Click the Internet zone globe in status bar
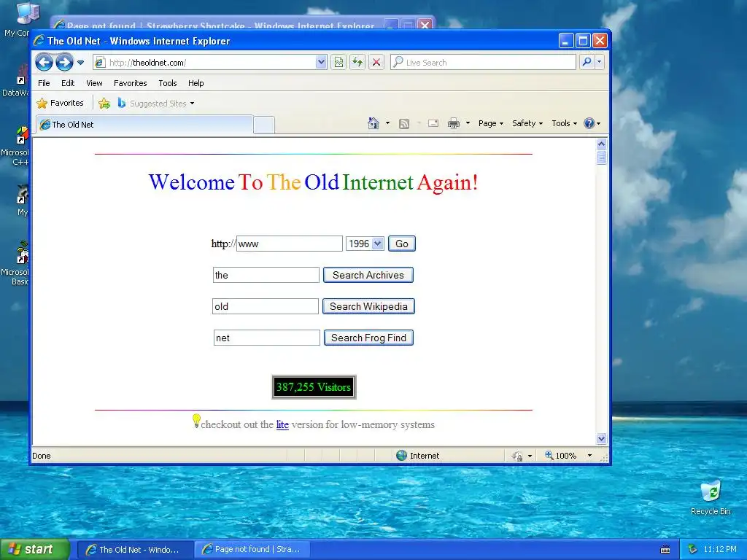747x560 pixels. (x=402, y=456)
